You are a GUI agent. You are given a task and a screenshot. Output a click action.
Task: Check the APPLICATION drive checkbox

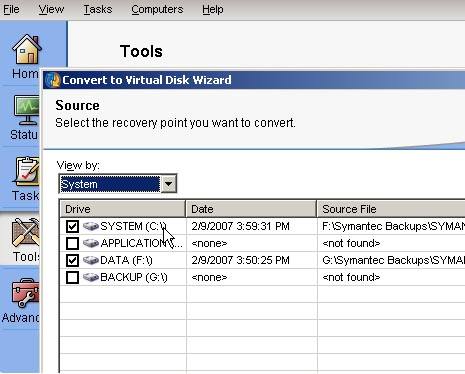pos(72,244)
